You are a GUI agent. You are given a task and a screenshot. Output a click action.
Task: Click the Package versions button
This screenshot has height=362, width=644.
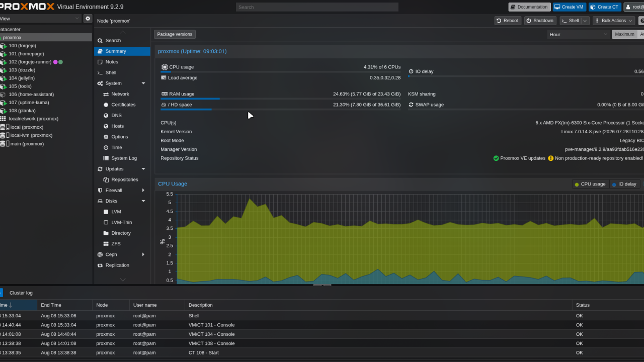175,34
